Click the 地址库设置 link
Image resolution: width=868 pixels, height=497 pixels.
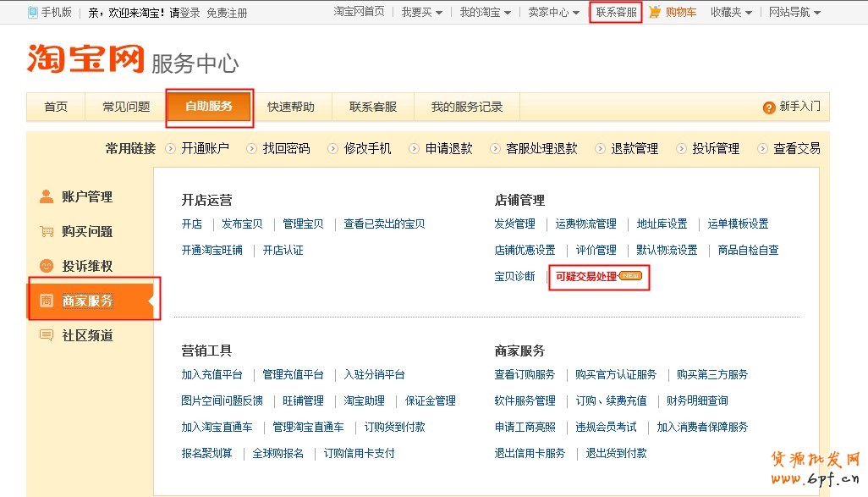point(662,224)
